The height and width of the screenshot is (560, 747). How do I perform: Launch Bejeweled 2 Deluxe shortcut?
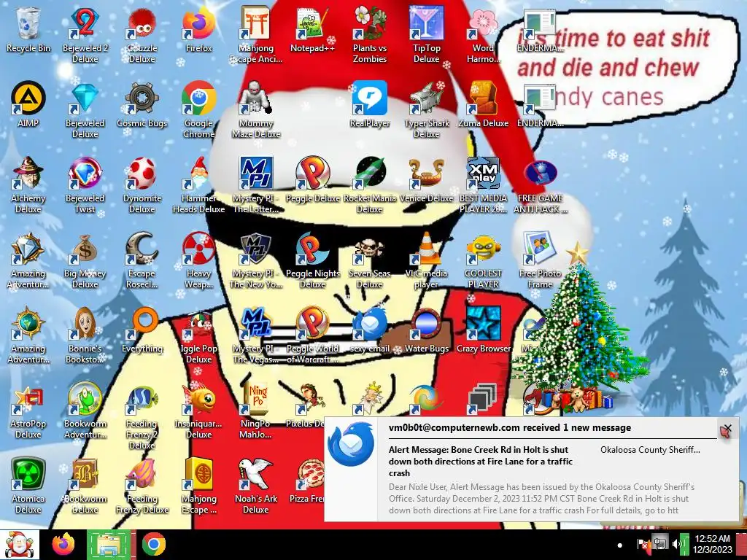[x=85, y=34]
